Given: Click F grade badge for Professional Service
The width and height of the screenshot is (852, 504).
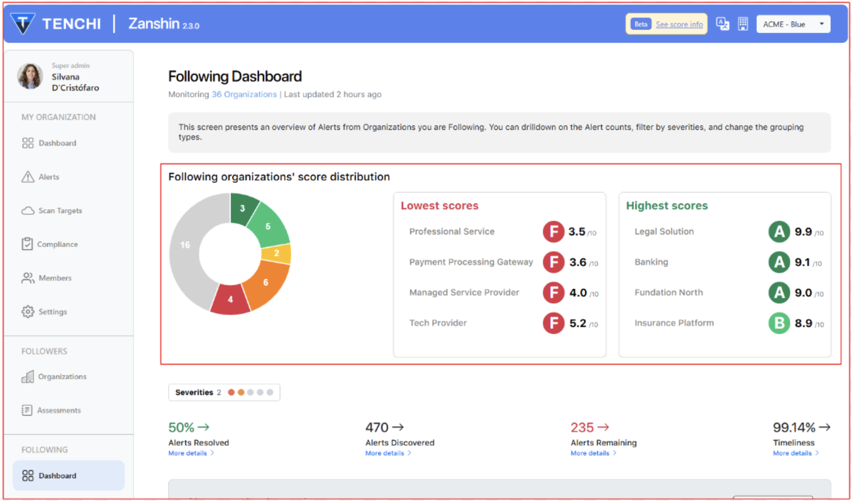Looking at the screenshot, I should (x=553, y=232).
